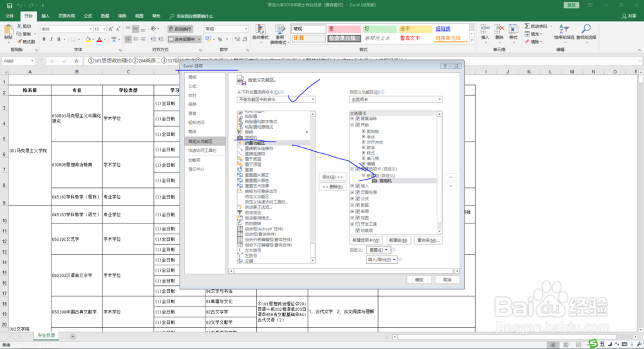Click the AutoSum (自动求和) sigma icon

[x=527, y=26]
